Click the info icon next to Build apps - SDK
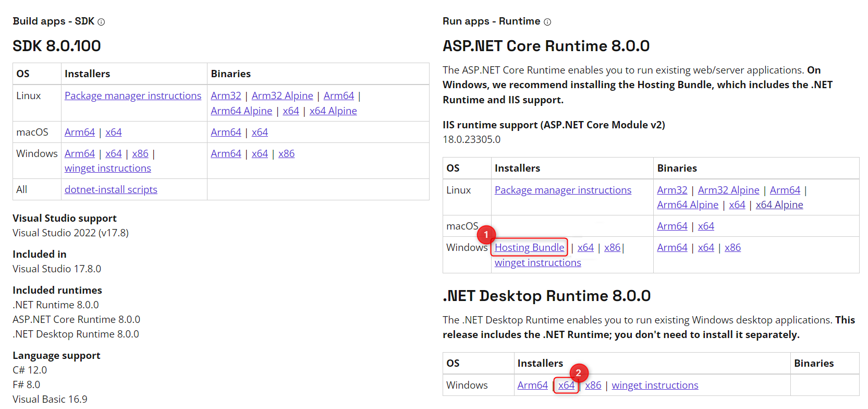This screenshot has width=868, height=409. coord(101,22)
